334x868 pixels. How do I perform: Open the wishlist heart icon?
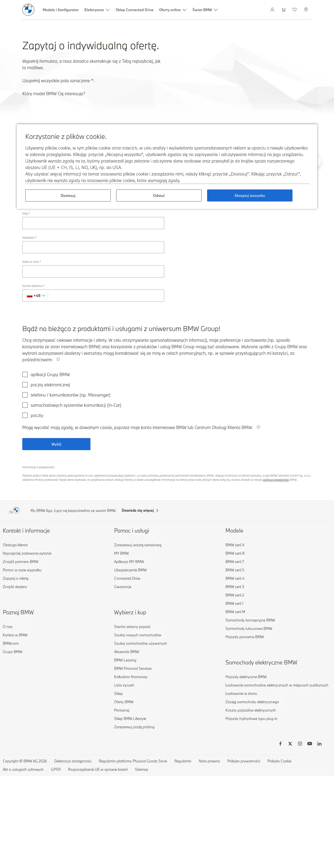pyautogui.click(x=295, y=10)
